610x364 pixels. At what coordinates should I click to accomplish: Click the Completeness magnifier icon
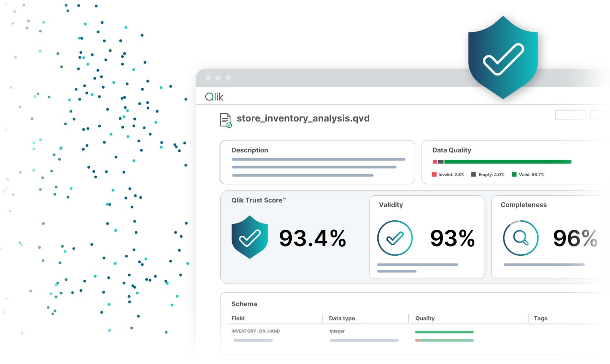point(520,238)
